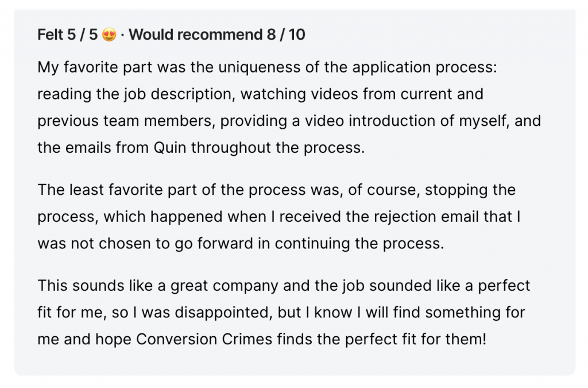Click the 'Would recommend 8 / 10' text
Viewport: 588px width, 388px height.
coord(216,34)
